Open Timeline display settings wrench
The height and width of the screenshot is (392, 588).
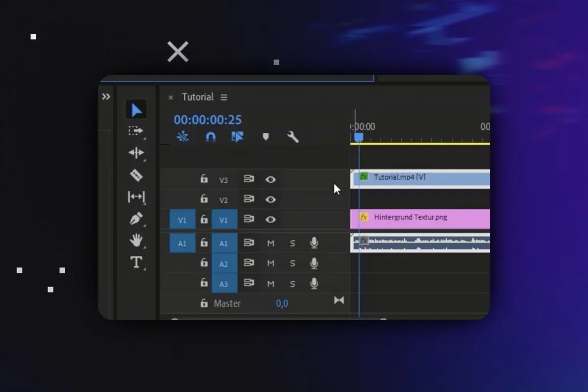[293, 137]
